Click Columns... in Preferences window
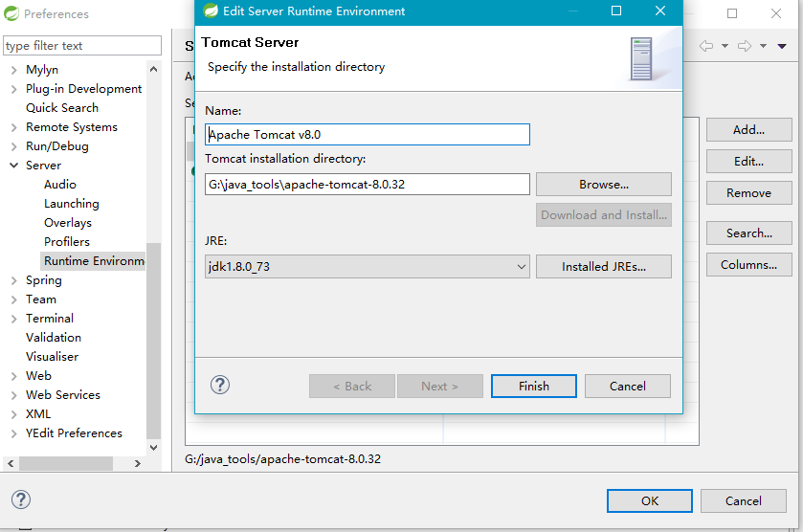 748,265
